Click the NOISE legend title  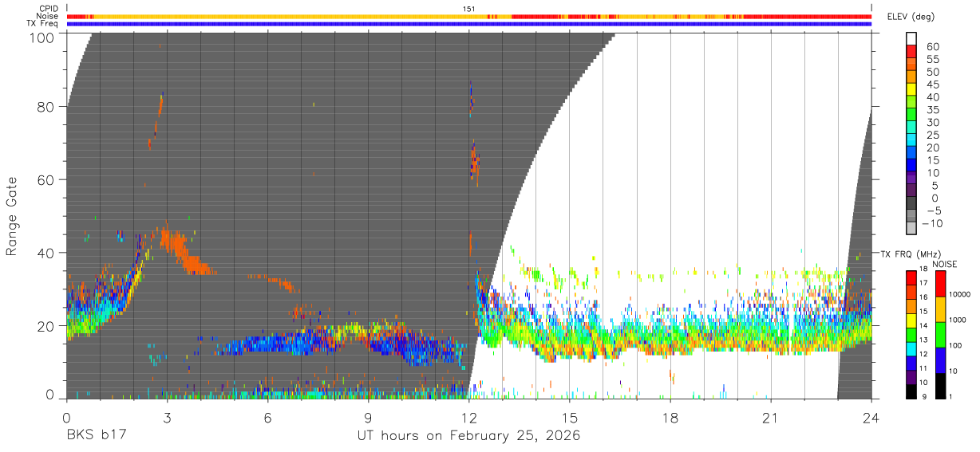pos(945,264)
